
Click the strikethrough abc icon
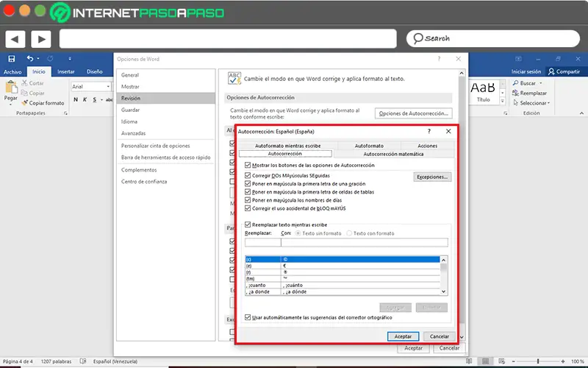pyautogui.click(x=109, y=99)
